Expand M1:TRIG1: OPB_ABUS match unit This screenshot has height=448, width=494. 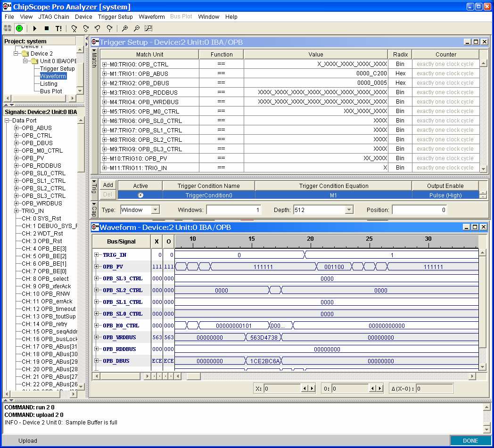[x=104, y=73]
